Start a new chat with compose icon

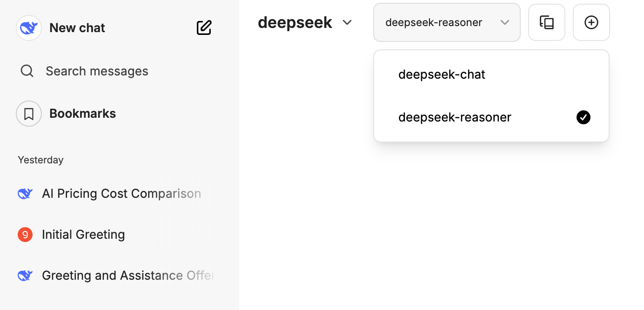(x=204, y=28)
